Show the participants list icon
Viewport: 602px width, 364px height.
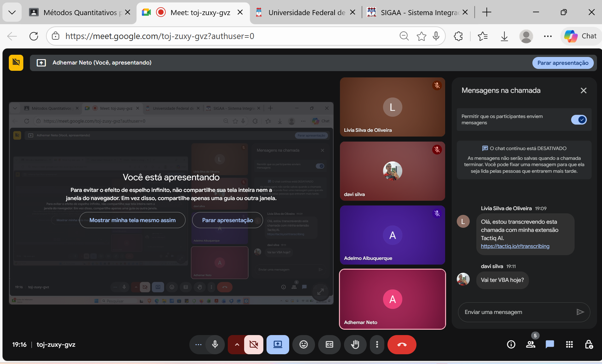click(x=530, y=344)
